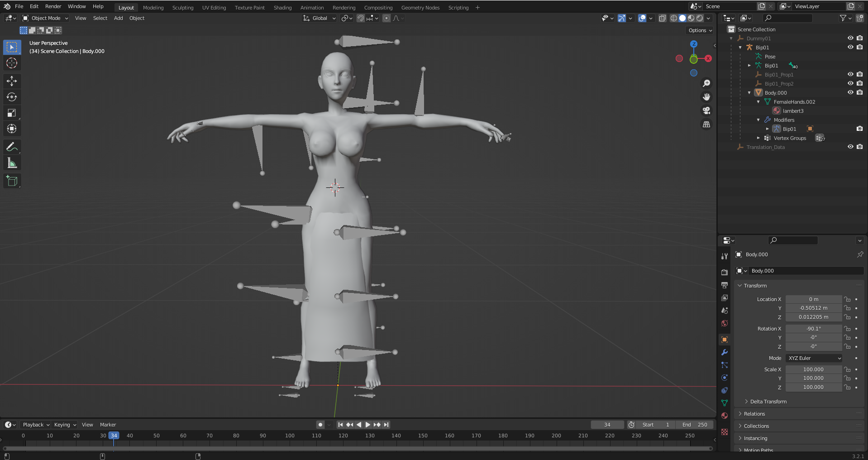Screen dimensions: 868x460
Task: Open the View Layer properties tab
Action: [x=725, y=297]
